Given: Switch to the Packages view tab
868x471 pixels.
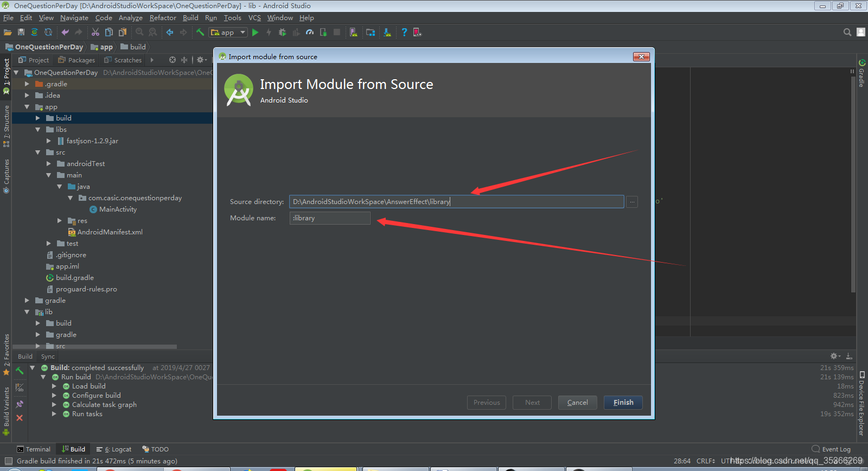Looking at the screenshot, I should point(76,60).
